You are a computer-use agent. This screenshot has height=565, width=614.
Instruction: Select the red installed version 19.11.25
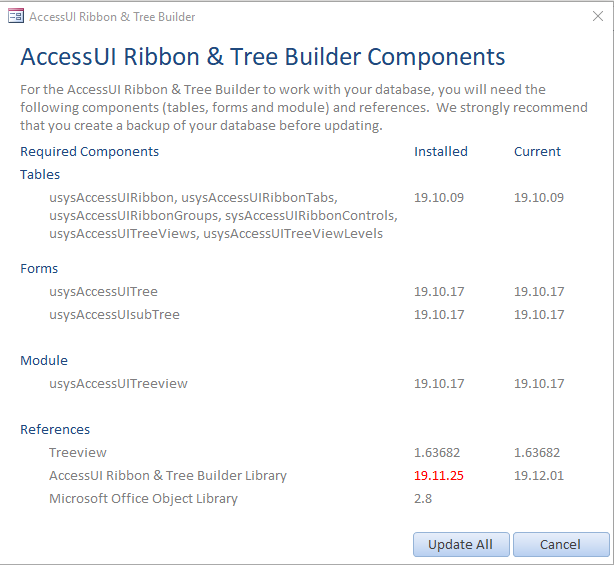pos(439,475)
